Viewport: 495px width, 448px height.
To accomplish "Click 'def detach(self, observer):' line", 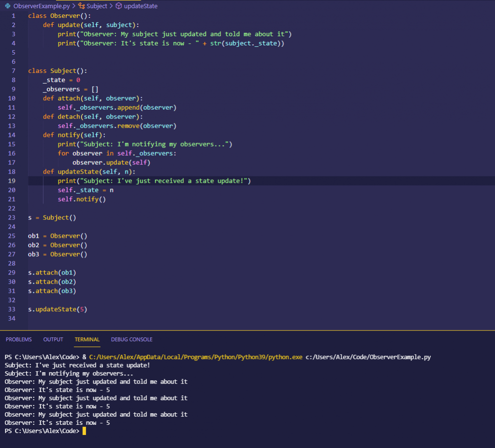I will coord(93,116).
